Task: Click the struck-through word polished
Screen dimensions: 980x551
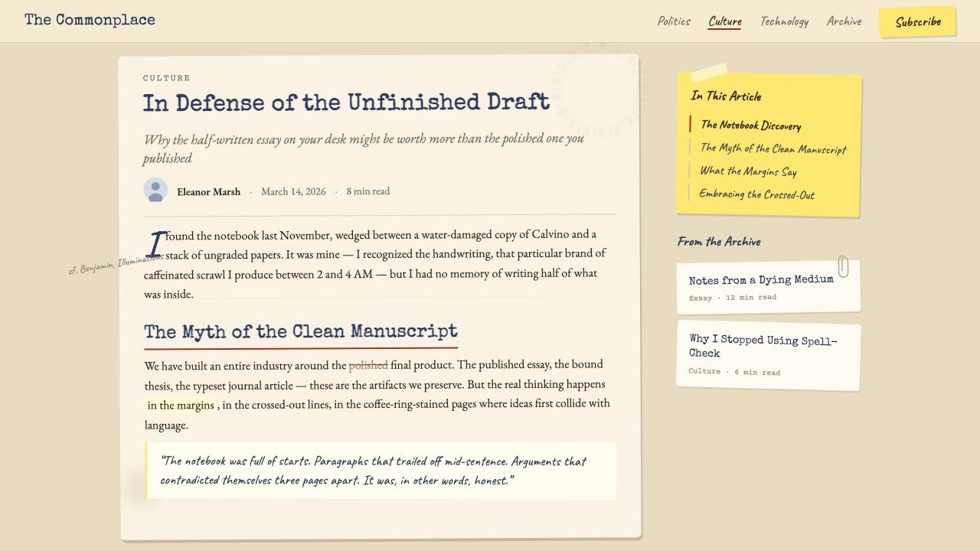Action: tap(368, 365)
